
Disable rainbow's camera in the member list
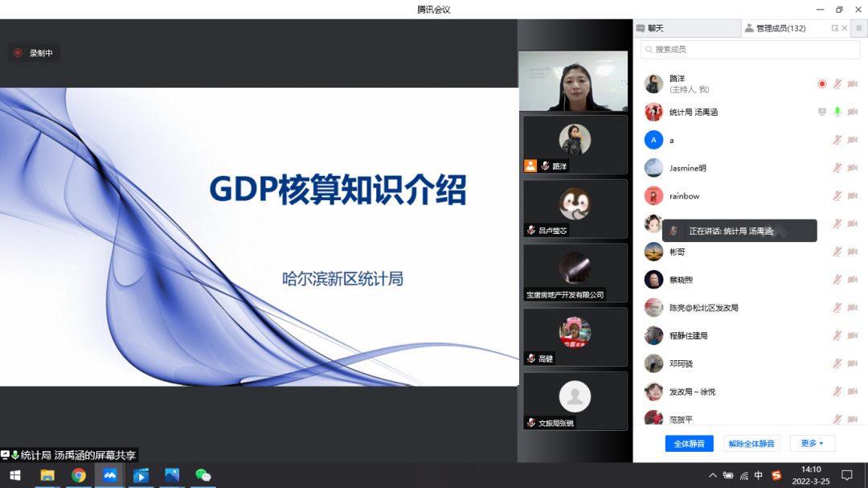click(854, 195)
